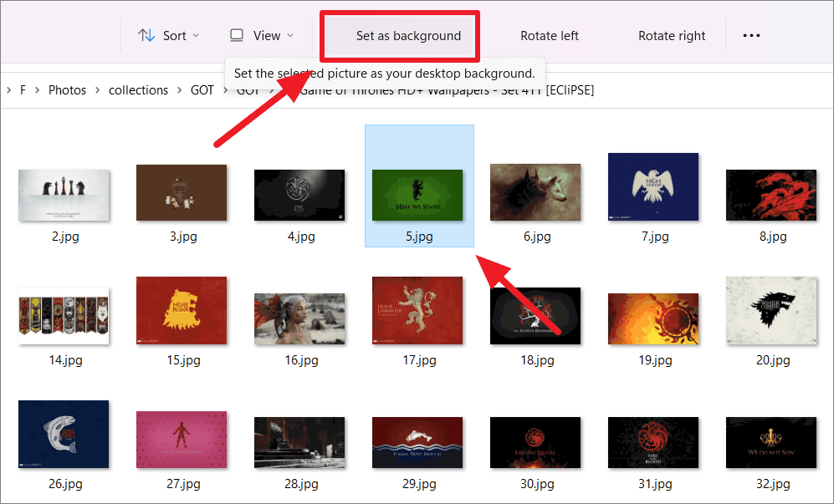834x504 pixels.
Task: Expand chevron between F and Photos
Action: [38, 89]
